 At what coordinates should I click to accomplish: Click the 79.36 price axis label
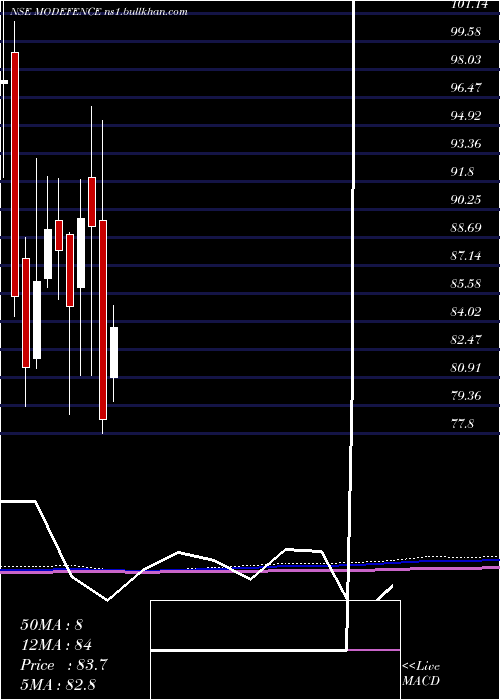coord(466,396)
